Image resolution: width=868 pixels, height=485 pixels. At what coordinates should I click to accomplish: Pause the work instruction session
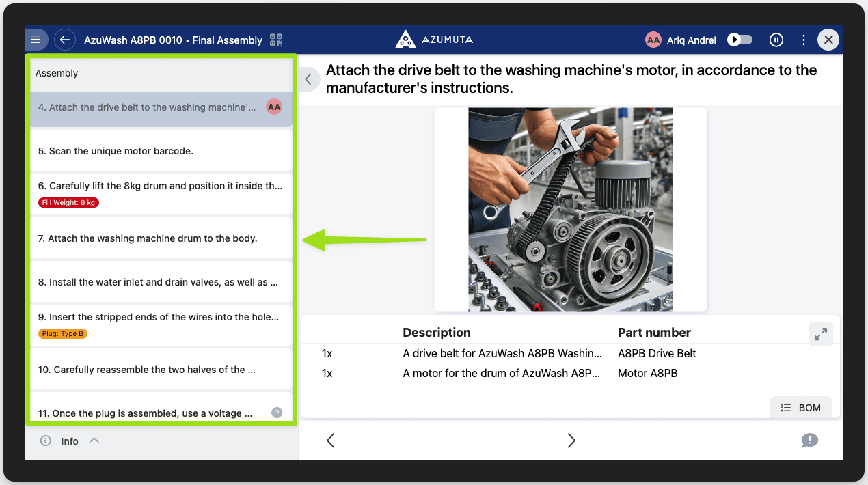coord(776,40)
